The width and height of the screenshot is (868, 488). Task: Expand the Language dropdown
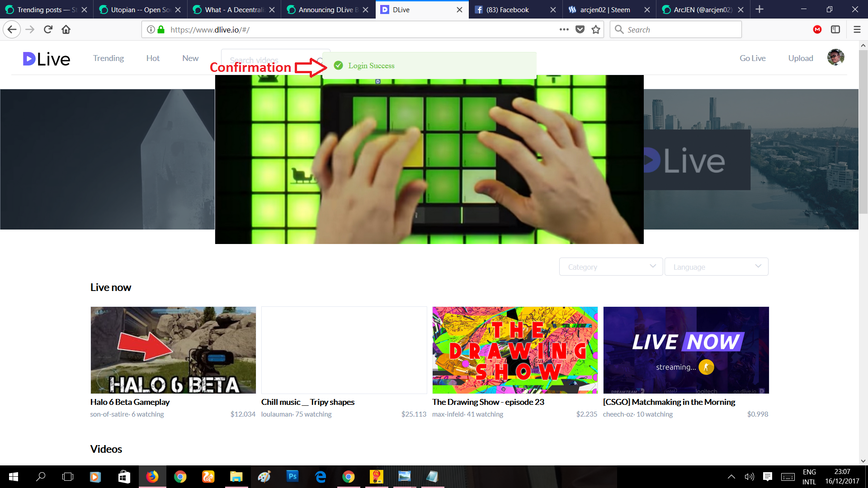(716, 267)
